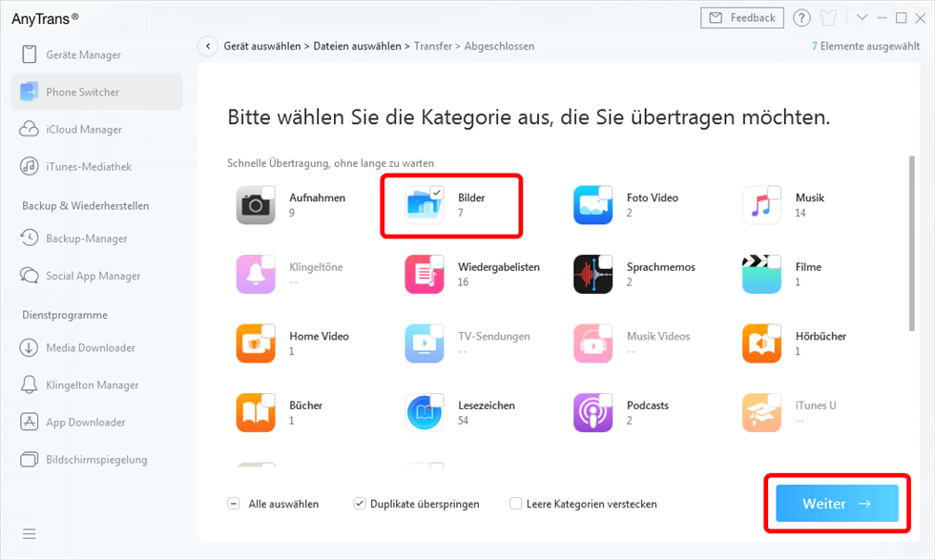Click the vertical scrollbar of category list
935x560 pixels.
point(912,243)
